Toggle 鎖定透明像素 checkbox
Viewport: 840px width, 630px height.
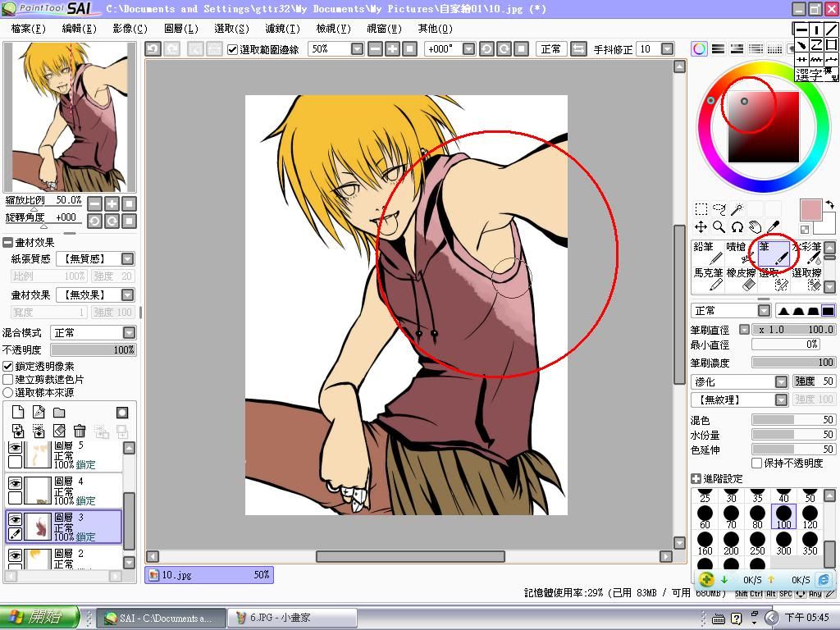(x=7, y=367)
